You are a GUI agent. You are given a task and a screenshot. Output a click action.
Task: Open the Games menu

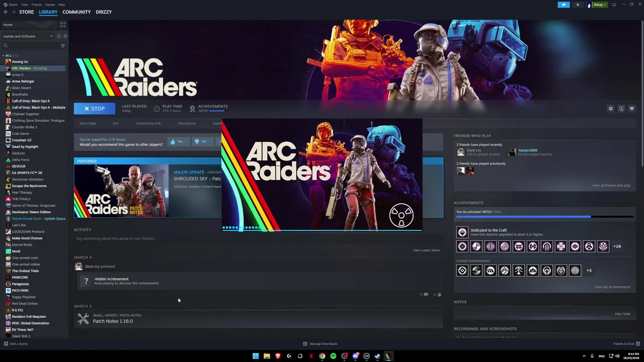[50, 5]
